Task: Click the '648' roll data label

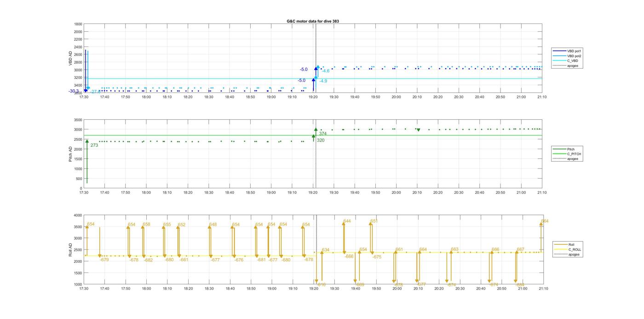Action: coord(213,225)
